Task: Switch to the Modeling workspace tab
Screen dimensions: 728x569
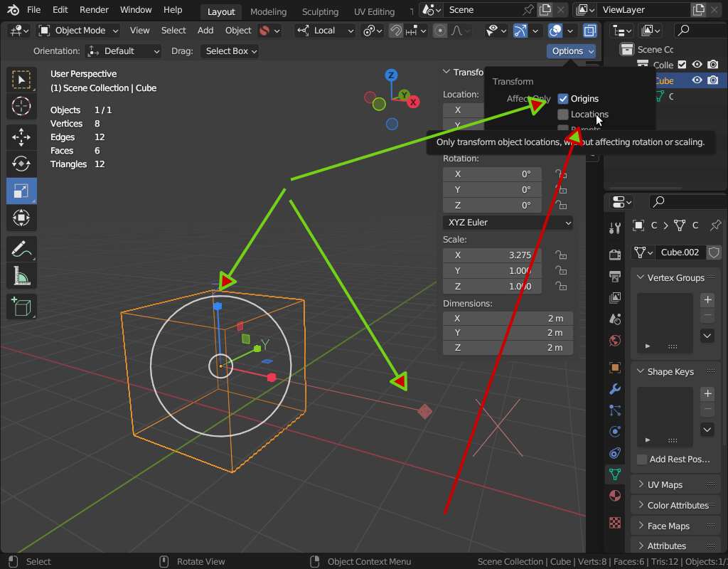Action: click(268, 11)
